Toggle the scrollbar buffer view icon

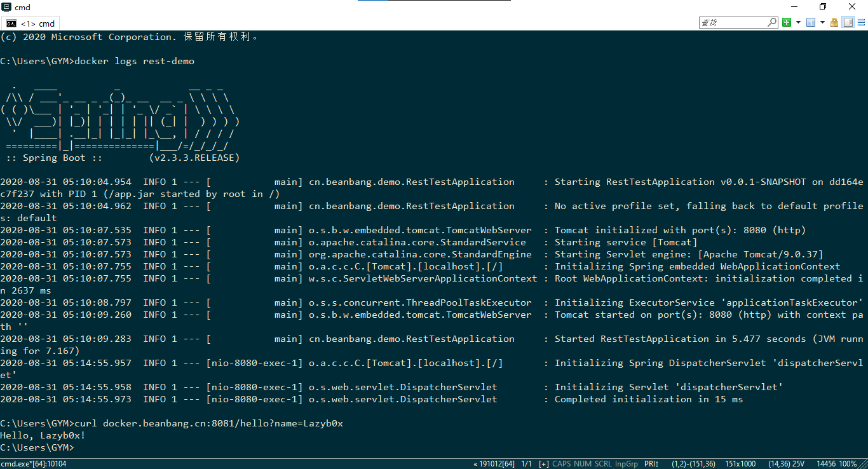pyautogui.click(x=848, y=22)
